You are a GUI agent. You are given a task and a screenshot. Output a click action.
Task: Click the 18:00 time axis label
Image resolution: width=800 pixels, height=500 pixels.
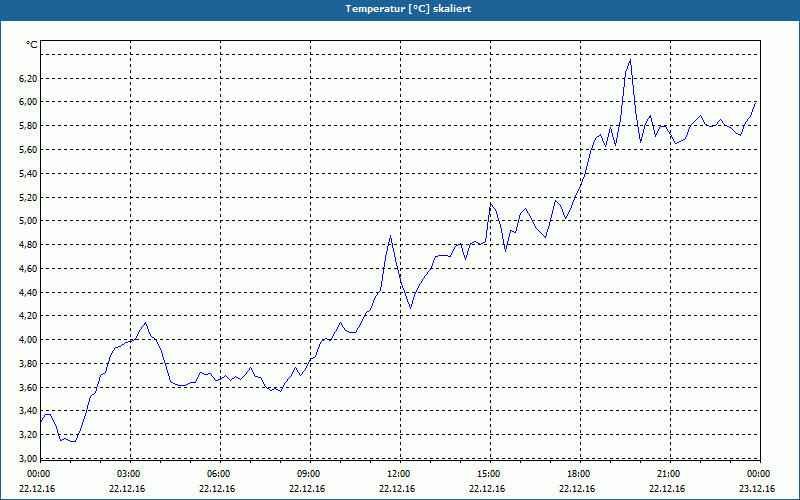coord(581,474)
